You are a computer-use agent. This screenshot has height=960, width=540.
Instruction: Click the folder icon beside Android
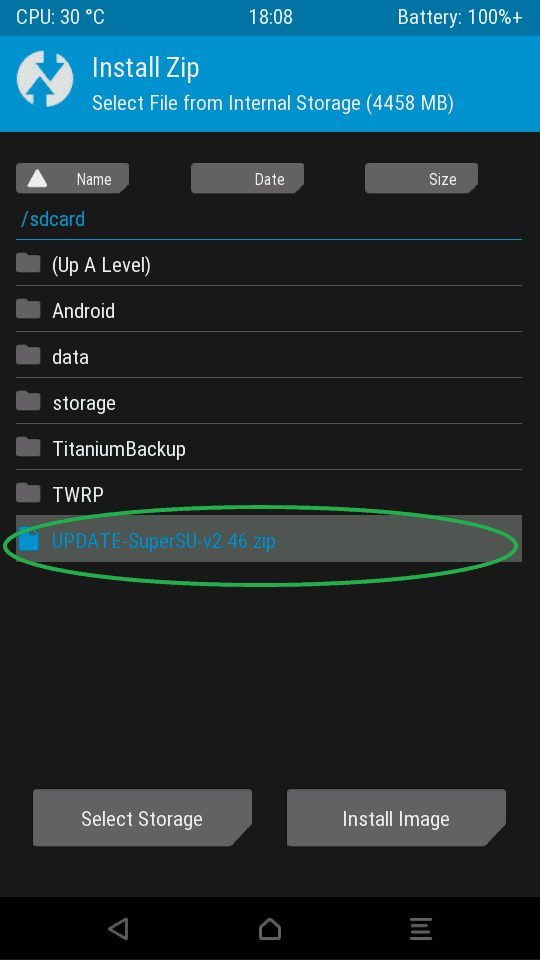point(28,309)
